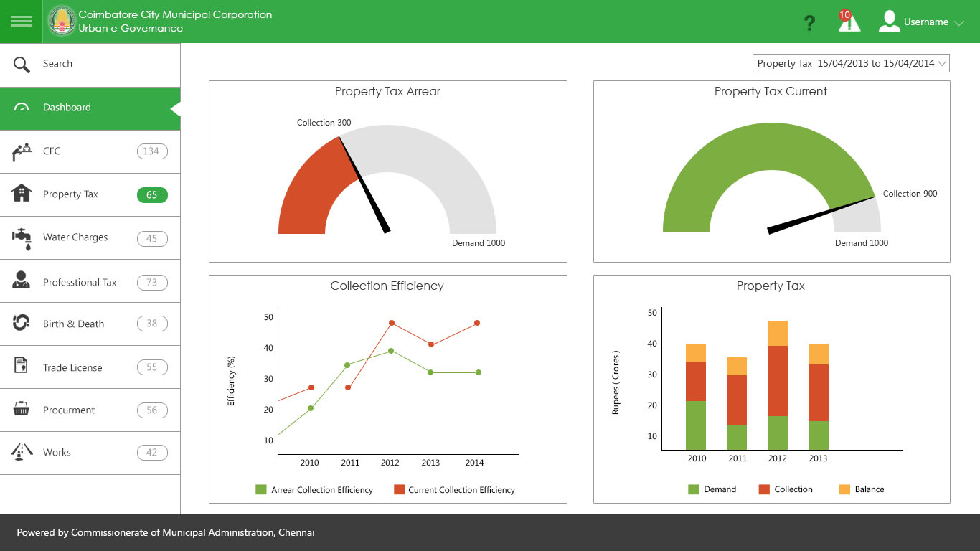
Task: Open the Professtional Tax menu item
Action: pyautogui.click(x=79, y=282)
